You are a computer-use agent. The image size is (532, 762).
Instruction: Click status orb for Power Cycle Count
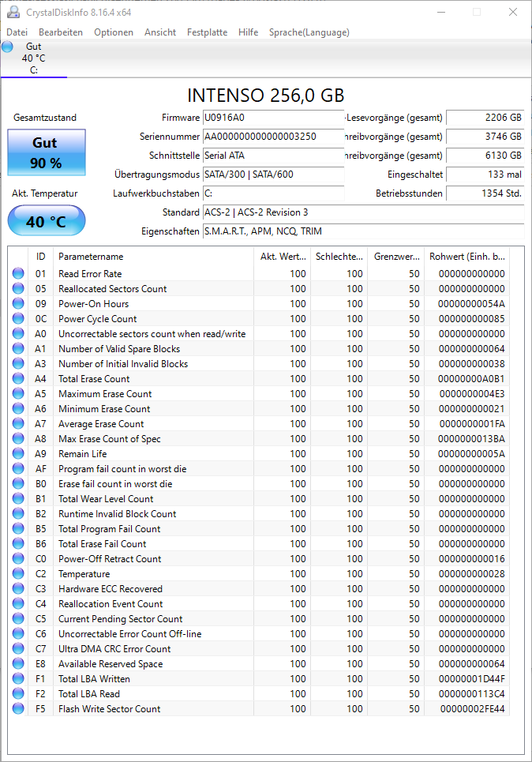[x=18, y=319]
